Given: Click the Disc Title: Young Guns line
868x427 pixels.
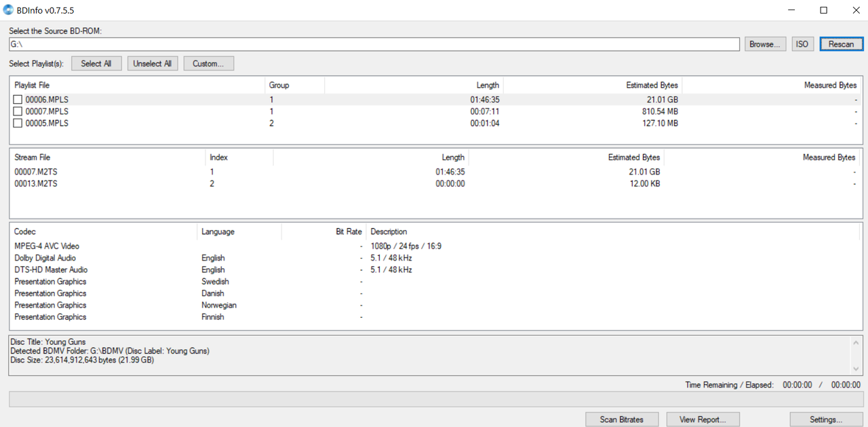Looking at the screenshot, I should coord(48,342).
